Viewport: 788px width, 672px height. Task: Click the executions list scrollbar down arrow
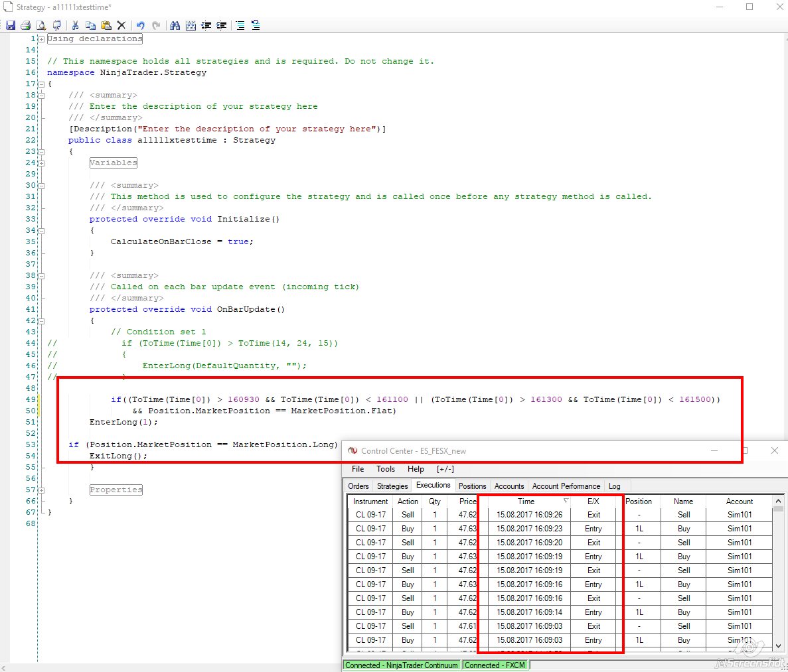pyautogui.click(x=779, y=645)
